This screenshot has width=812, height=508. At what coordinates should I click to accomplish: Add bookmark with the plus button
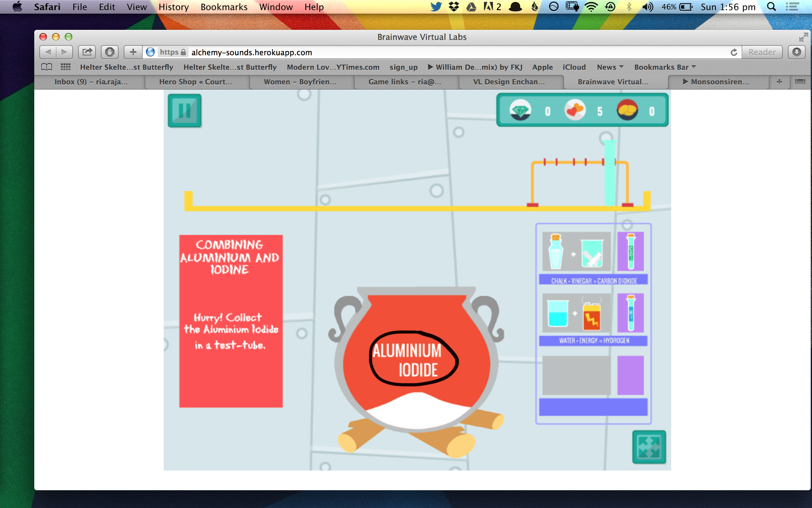pyautogui.click(x=133, y=52)
